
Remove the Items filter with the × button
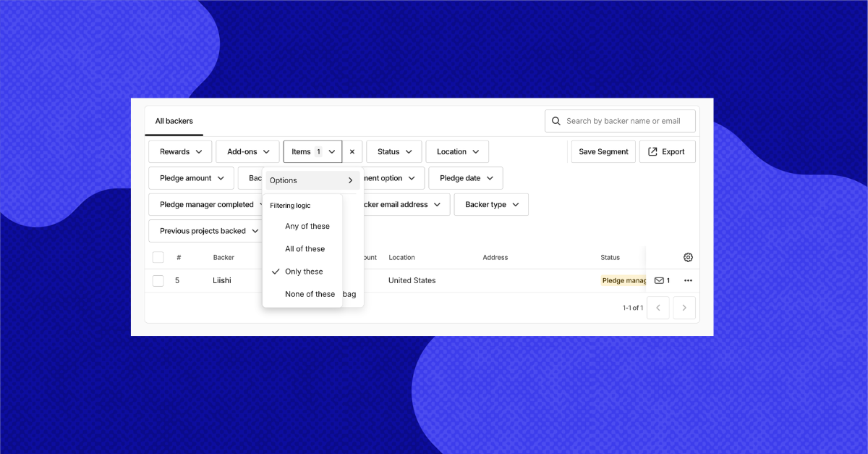352,152
